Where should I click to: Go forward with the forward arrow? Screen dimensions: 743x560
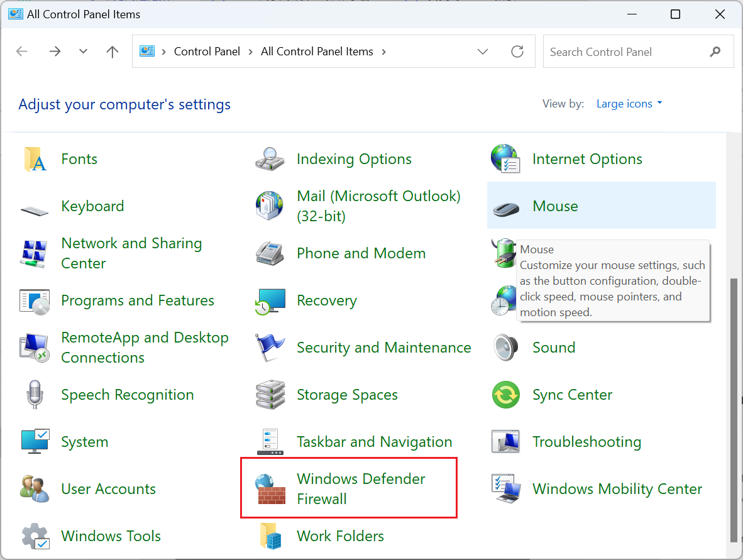(x=55, y=51)
